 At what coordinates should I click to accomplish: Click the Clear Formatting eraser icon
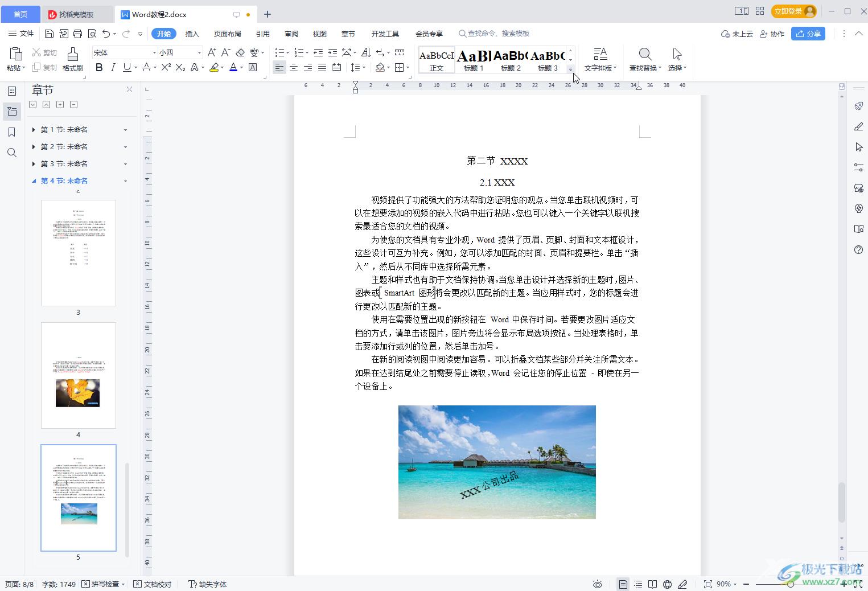[240, 52]
